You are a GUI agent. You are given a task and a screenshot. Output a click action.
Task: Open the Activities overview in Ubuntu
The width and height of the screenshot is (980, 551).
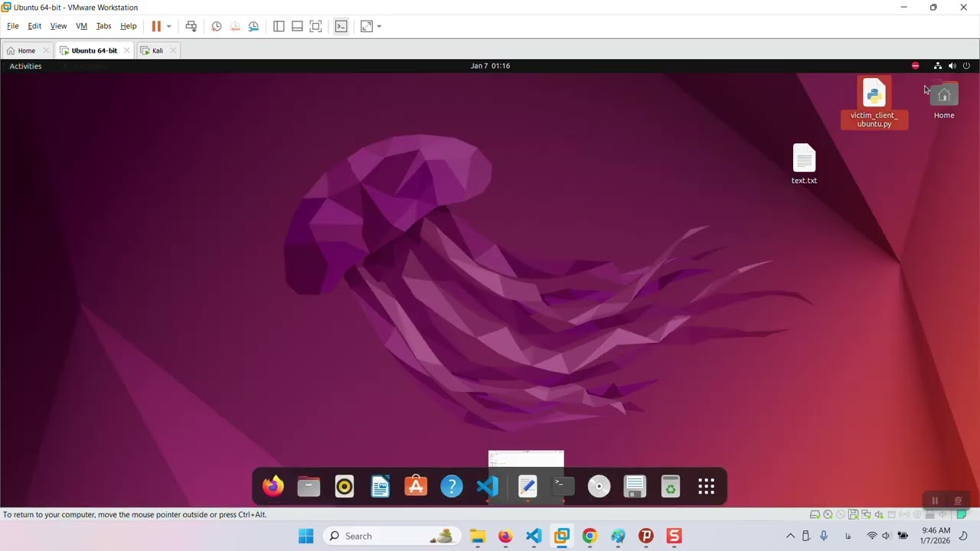(x=25, y=66)
